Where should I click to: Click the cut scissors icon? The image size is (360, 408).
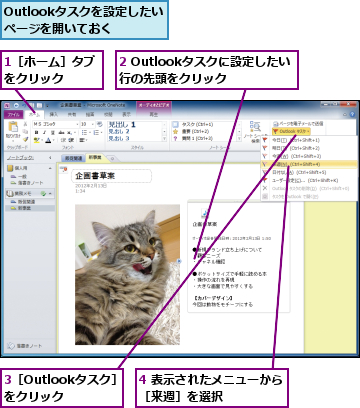tap(26, 124)
